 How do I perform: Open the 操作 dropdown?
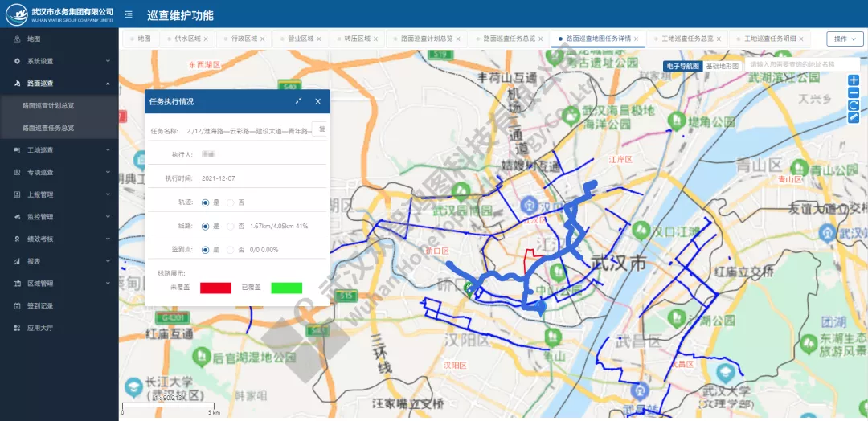coord(845,39)
